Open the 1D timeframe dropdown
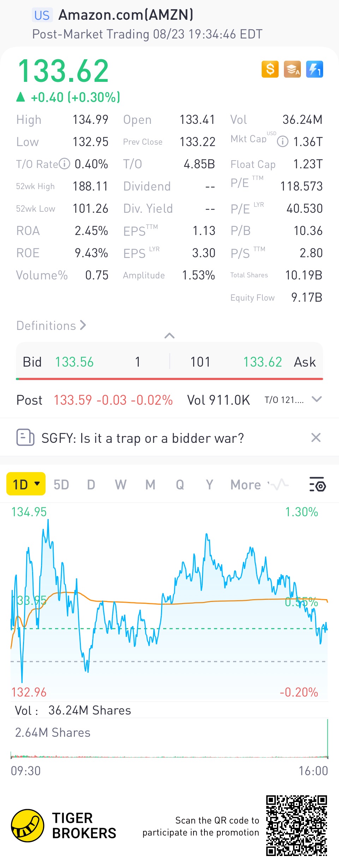 tap(26, 484)
